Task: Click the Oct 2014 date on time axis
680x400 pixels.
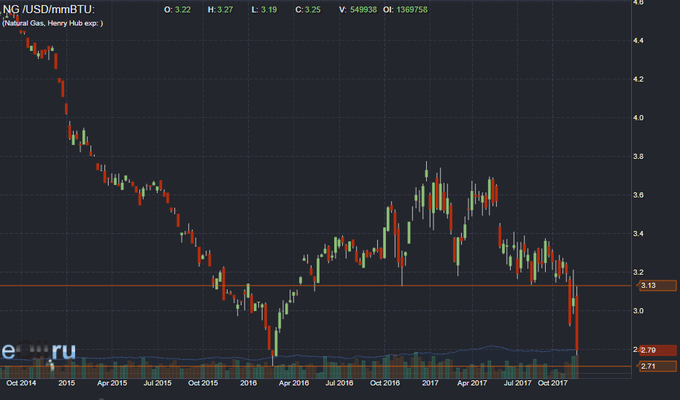Action: pyautogui.click(x=22, y=382)
